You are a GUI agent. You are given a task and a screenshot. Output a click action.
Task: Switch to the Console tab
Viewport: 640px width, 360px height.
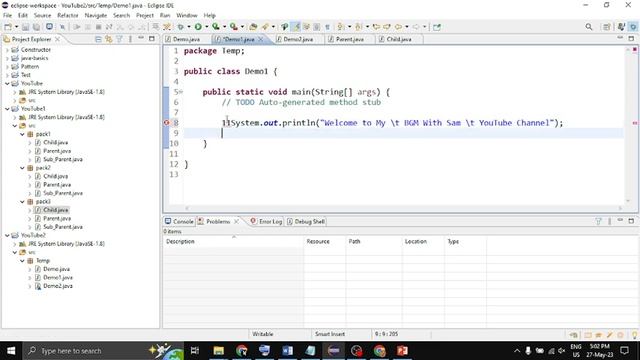[179, 222]
